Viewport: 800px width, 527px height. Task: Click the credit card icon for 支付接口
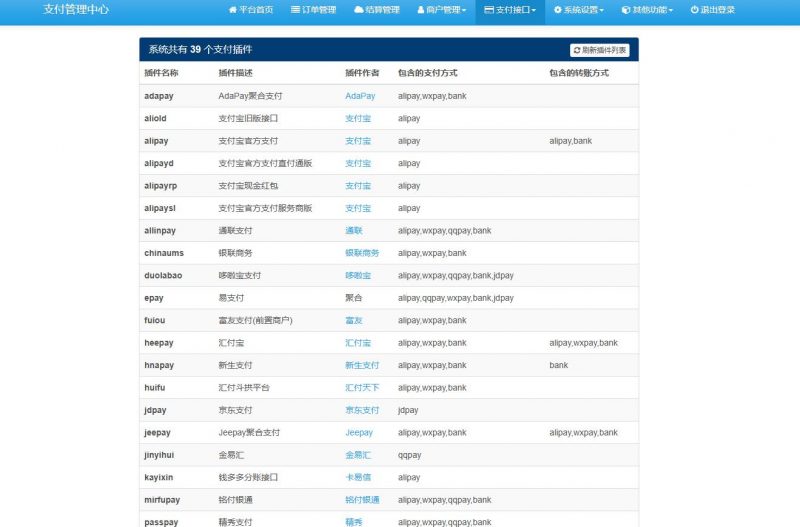tap(488, 10)
